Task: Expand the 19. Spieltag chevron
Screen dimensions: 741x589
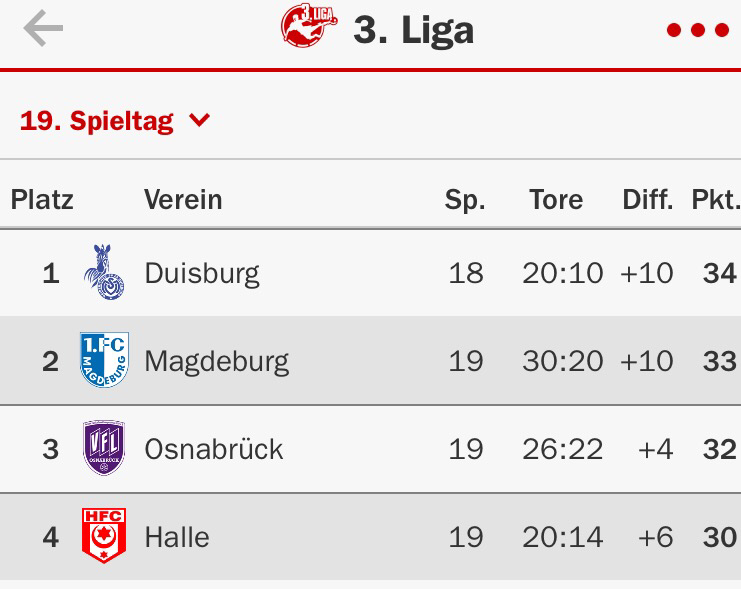Action: pyautogui.click(x=199, y=120)
